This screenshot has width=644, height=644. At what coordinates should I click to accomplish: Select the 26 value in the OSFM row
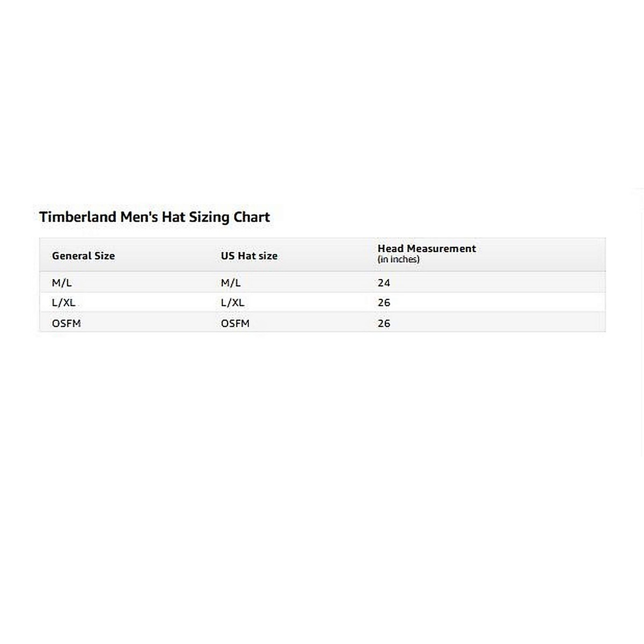coord(384,324)
